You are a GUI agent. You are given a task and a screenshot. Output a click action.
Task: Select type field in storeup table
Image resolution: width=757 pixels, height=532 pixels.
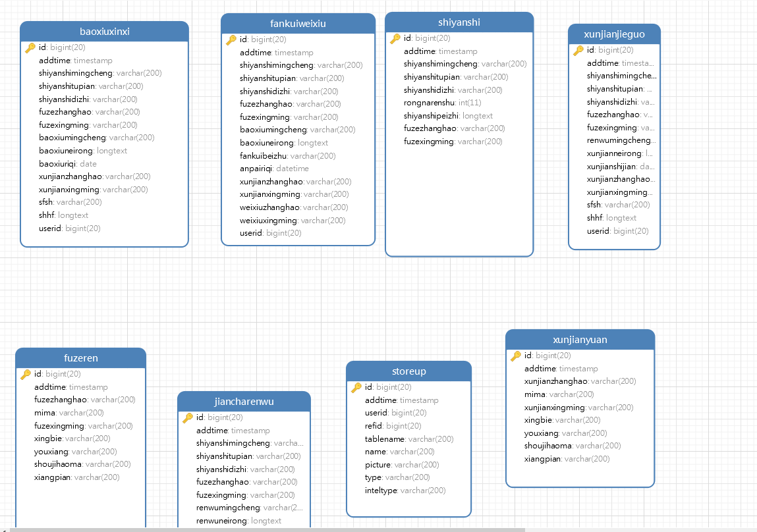397,477
